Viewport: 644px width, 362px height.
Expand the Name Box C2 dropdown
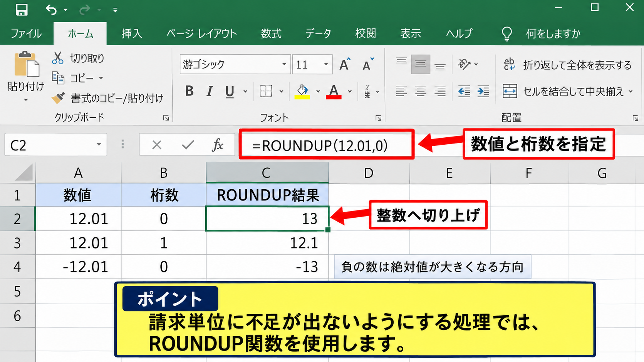[x=99, y=145]
